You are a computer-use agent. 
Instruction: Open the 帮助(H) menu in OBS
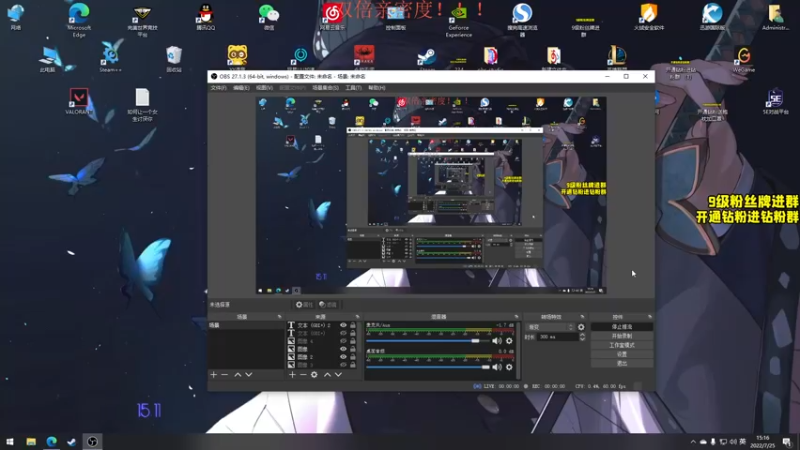377,88
